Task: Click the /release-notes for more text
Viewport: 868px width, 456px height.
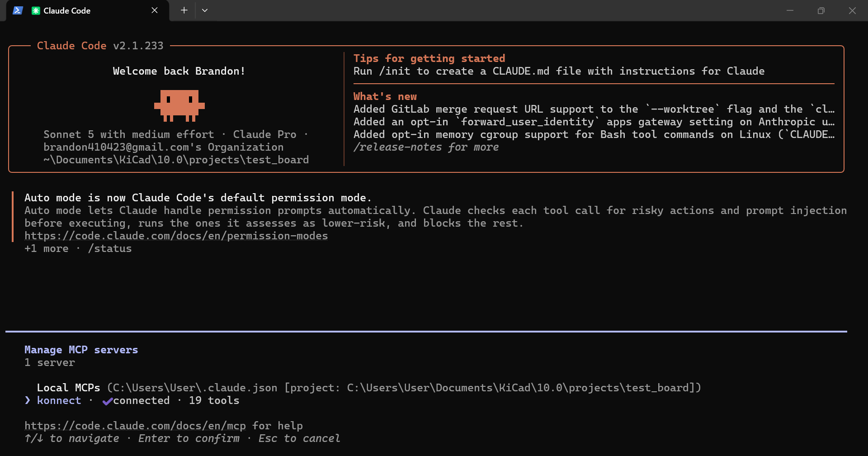Action: pyautogui.click(x=426, y=147)
